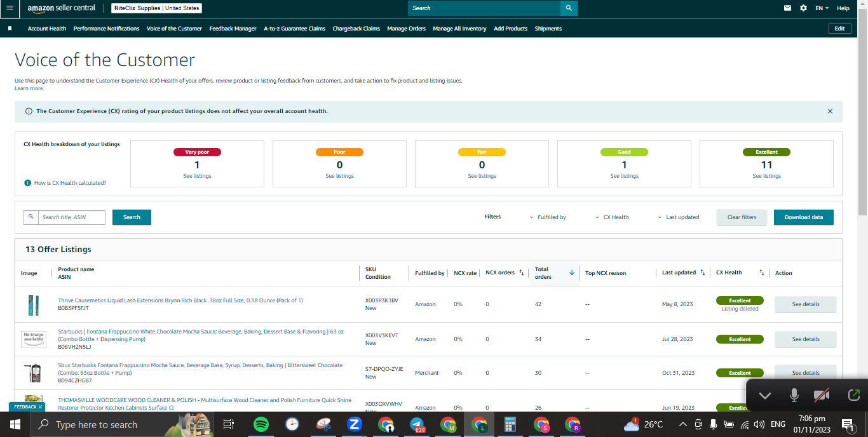868x437 pixels.
Task: Focus the Search title, ASIN field
Action: tap(72, 217)
